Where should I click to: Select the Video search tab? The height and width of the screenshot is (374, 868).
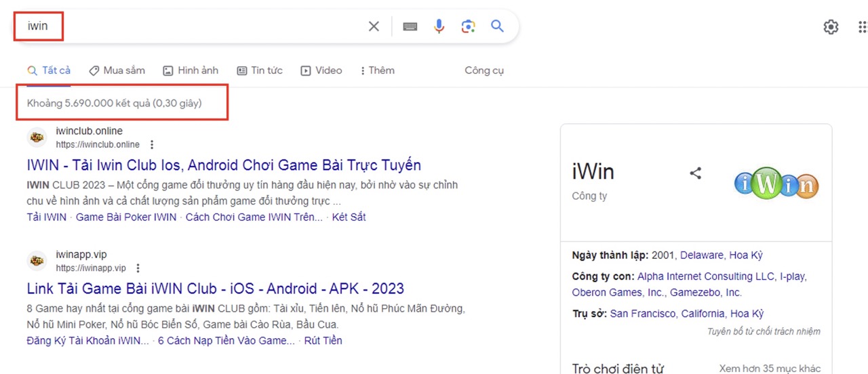321,70
